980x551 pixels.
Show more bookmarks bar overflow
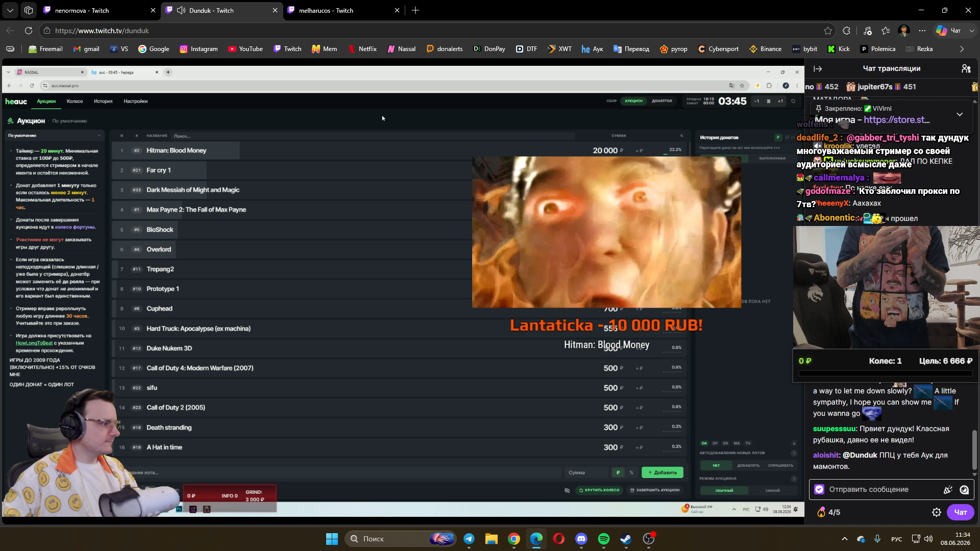coord(962,49)
